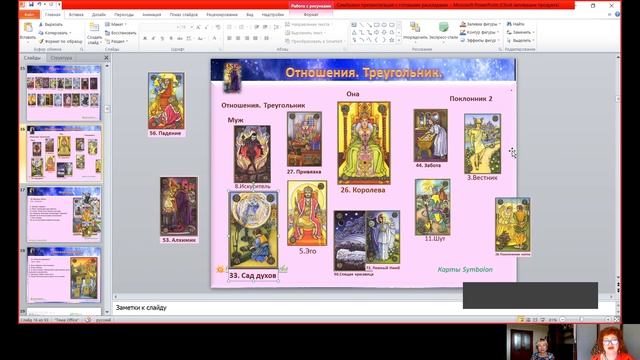Expand the shapes gallery More arrow
Screen dimensions: 640x360
pyautogui.click(x=399, y=40)
